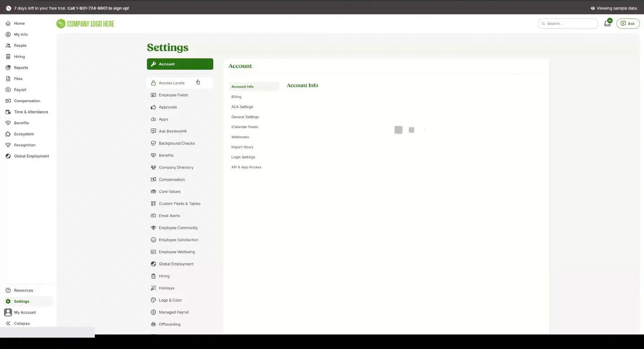
Task: Click the Employee Satisfaction smiley icon
Action: point(153,240)
